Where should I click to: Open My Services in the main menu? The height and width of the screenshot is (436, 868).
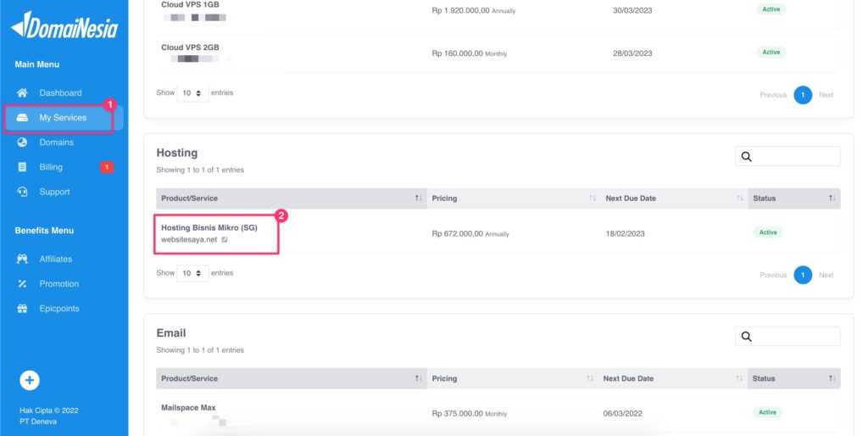pos(63,118)
